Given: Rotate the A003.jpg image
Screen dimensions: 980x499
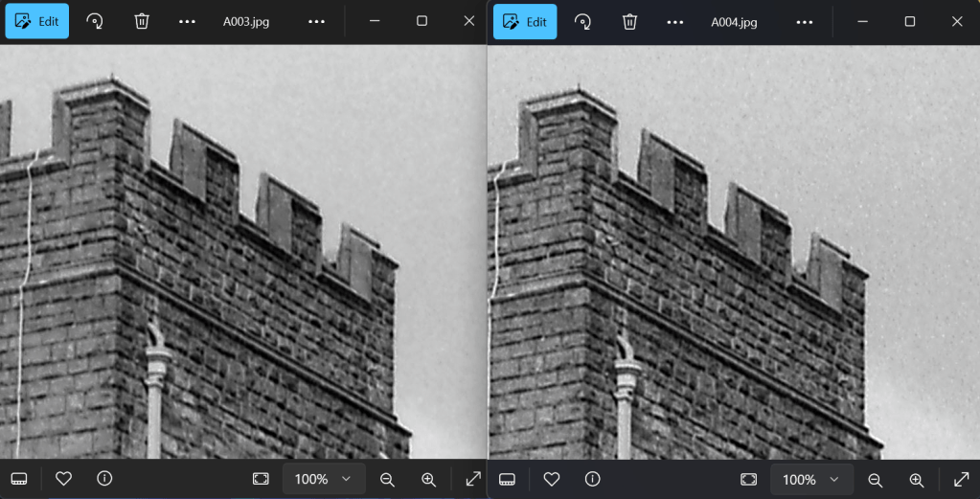Looking at the screenshot, I should click(95, 21).
